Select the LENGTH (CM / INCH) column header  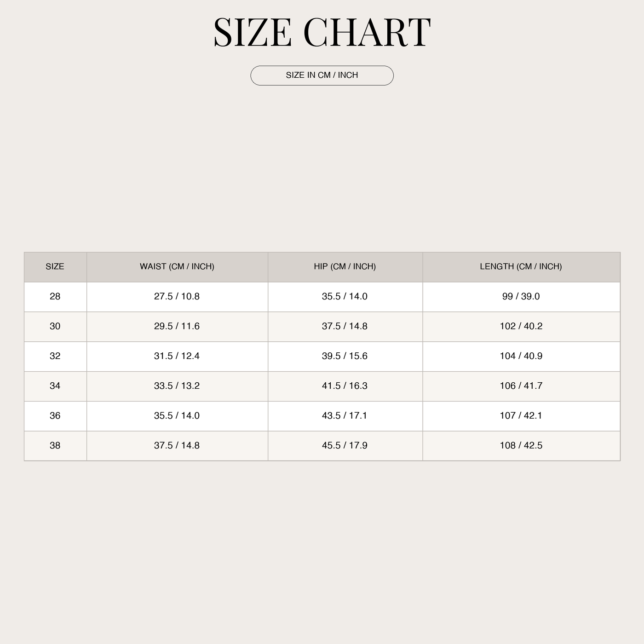[x=521, y=266]
